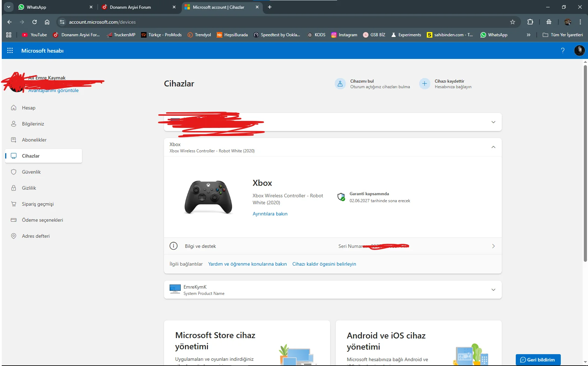This screenshot has height=366, width=588.
Task: Open the Chrome three-dot menu
Action: click(580, 22)
